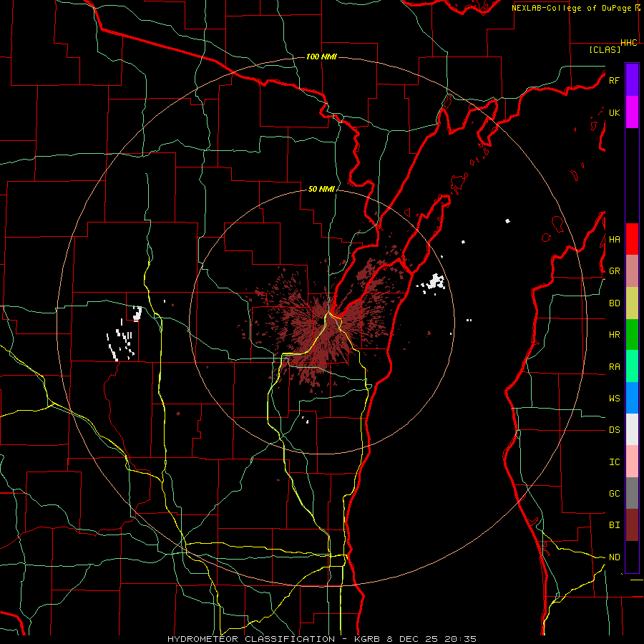This screenshot has height=644, width=644.
Task: Click the HA red legend swatch
Action: pyautogui.click(x=632, y=239)
